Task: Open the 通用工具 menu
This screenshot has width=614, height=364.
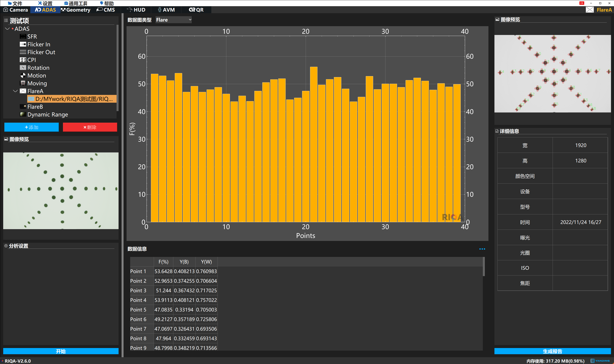Action: [x=76, y=3]
